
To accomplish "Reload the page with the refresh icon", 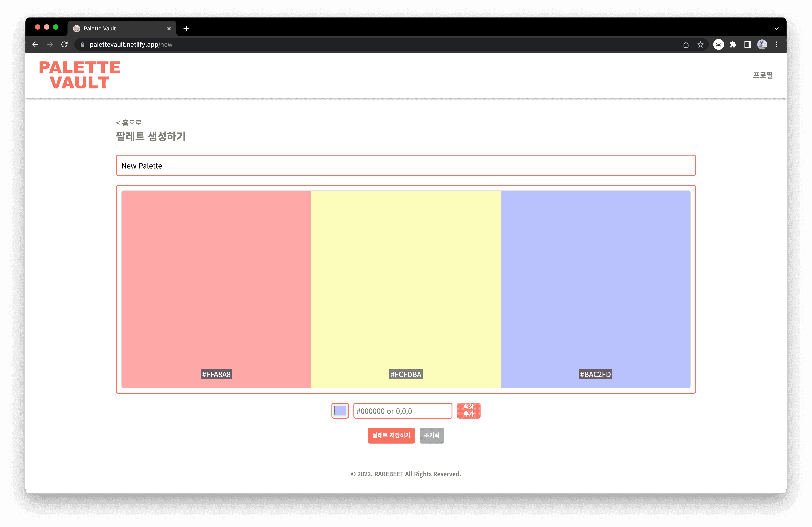I will 65,44.
